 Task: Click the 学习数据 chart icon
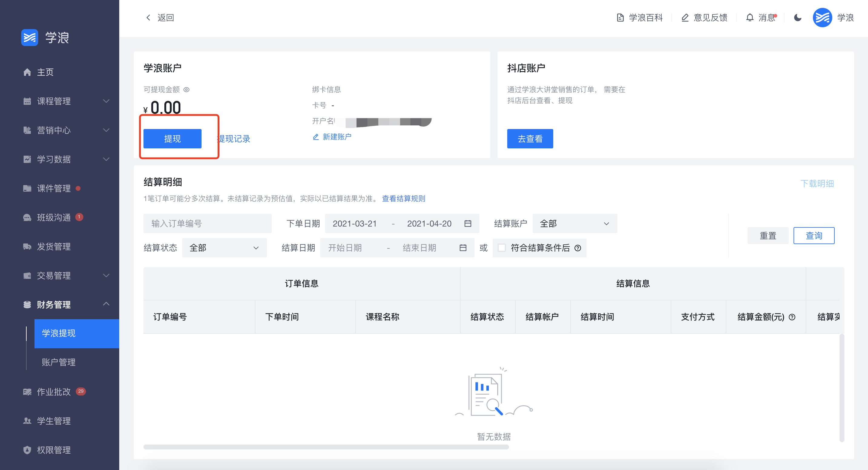tap(27, 159)
